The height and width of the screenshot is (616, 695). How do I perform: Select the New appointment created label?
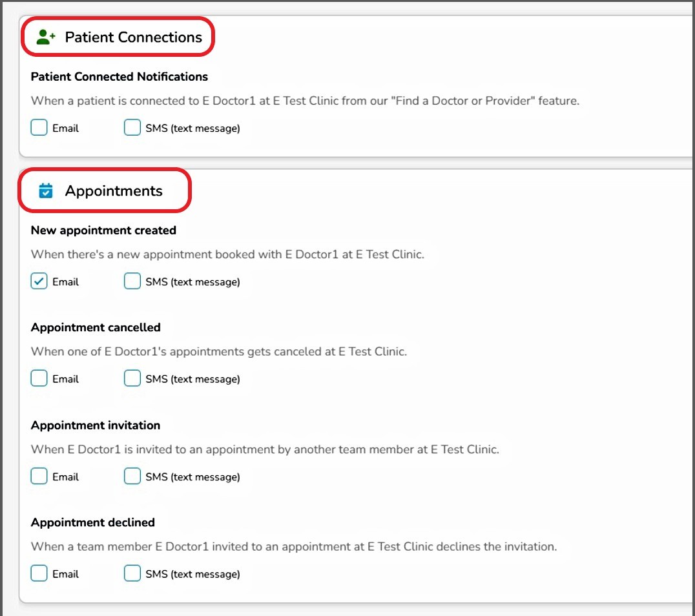[103, 230]
